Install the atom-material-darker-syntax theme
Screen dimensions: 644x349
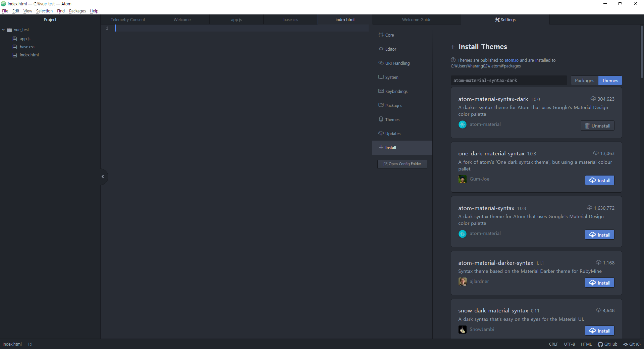click(600, 283)
